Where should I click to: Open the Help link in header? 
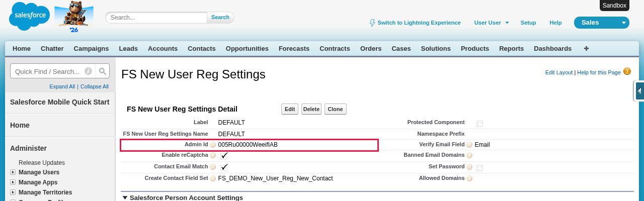coord(555,23)
